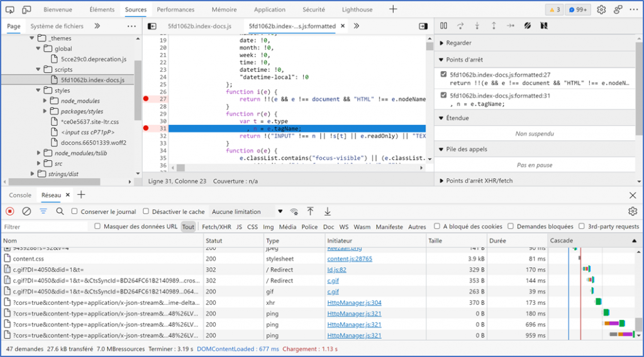
Task: Click the stop network recording button
Action: tap(10, 211)
